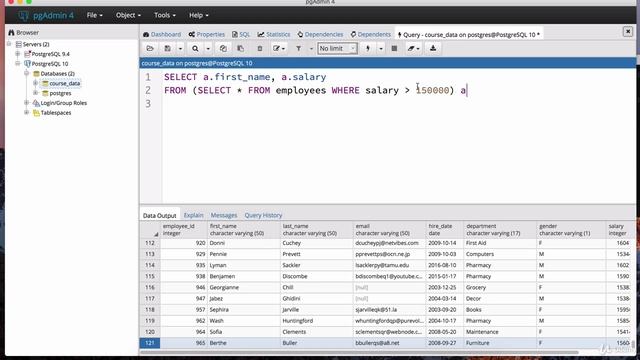The height and width of the screenshot is (360, 640).
Task: Open the Clear eraser dropdown
Action: [413, 49]
